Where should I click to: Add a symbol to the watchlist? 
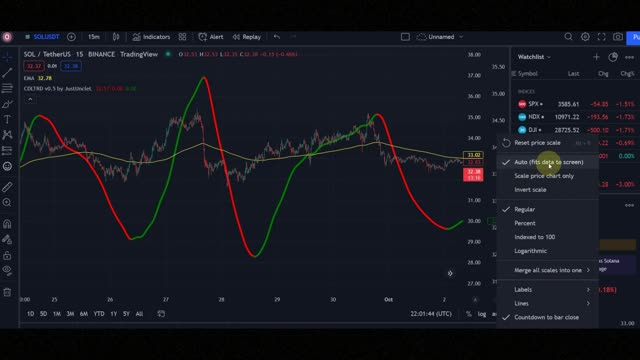pyautogui.click(x=596, y=57)
